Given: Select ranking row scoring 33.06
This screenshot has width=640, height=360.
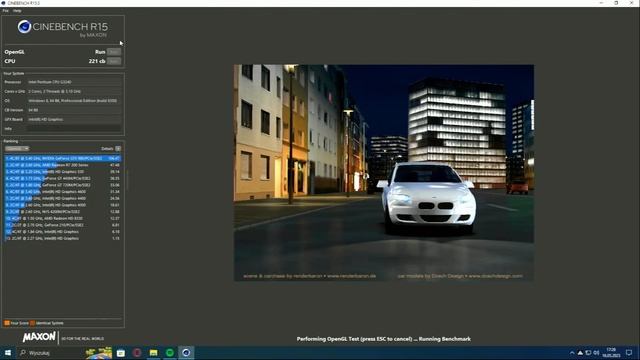Looking at the screenshot, I should point(62,185).
